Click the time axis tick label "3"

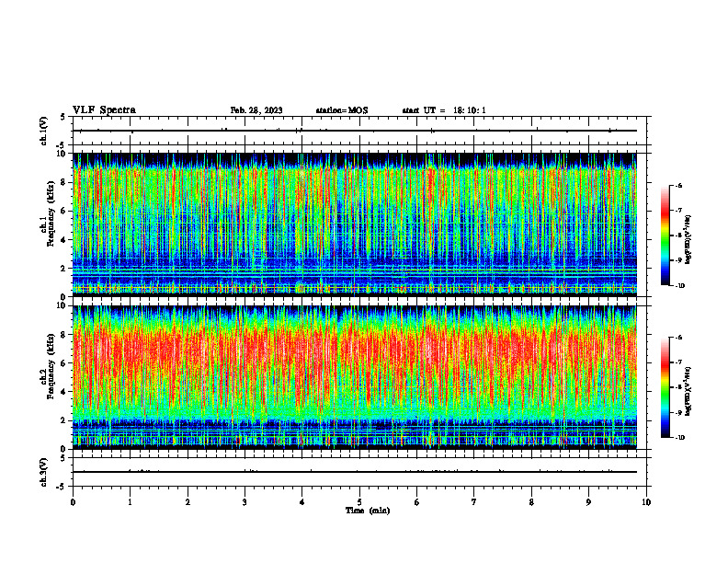[x=245, y=502]
